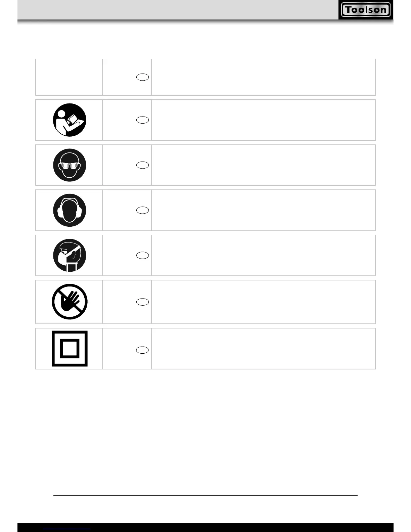
Task: Select the oval beside the read-manual icon
Action: coord(143,120)
